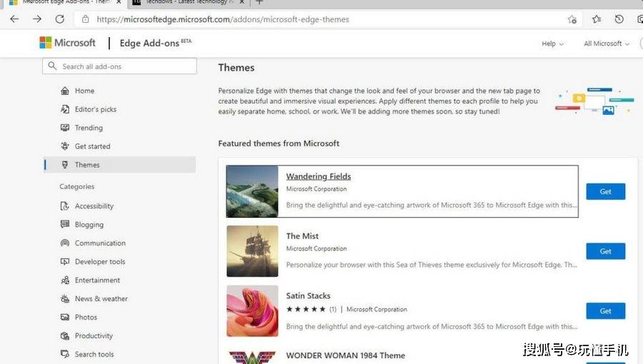Click the Editor's picks icon
643x364 pixels.
pos(65,109)
